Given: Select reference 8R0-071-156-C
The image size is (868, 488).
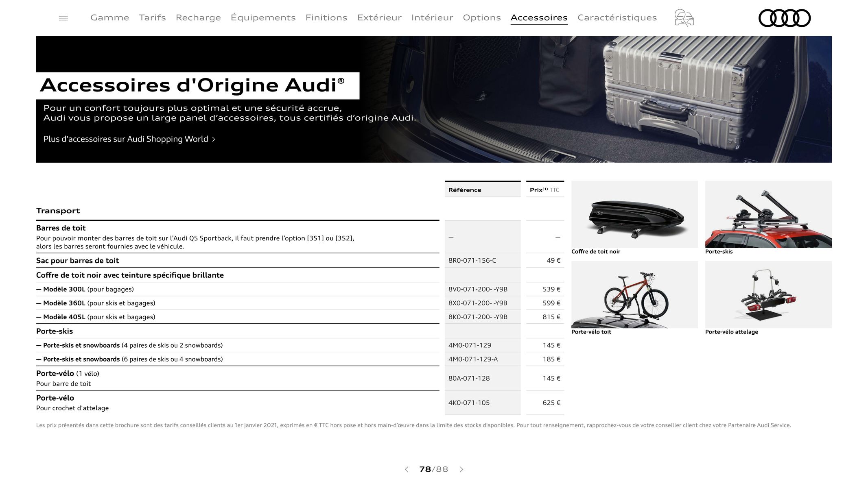Looking at the screenshot, I should (472, 261).
